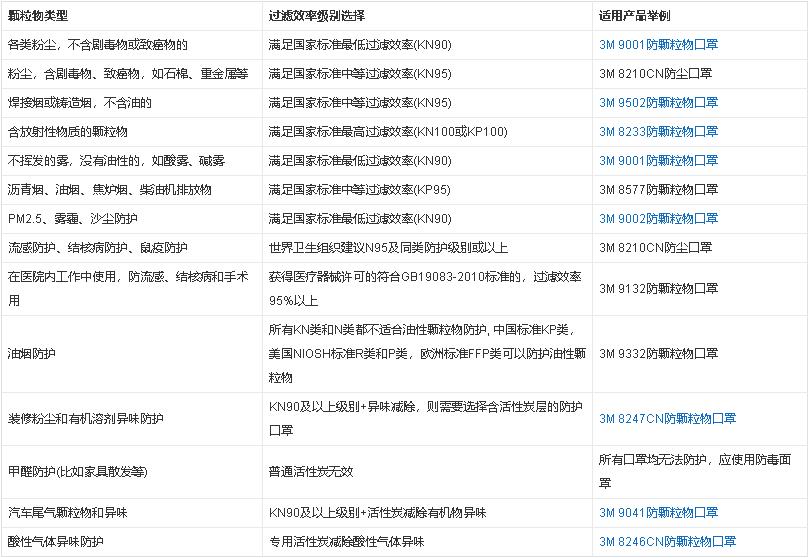Image resolution: width=809 pixels, height=558 pixels.
Task: Click the 油烟防护 row label
Action: click(x=32, y=353)
